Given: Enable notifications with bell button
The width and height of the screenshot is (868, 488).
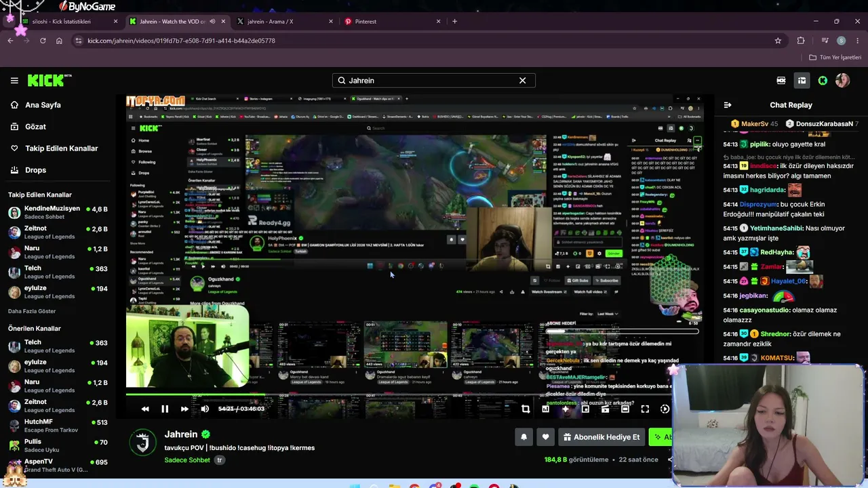Looking at the screenshot, I should [524, 437].
